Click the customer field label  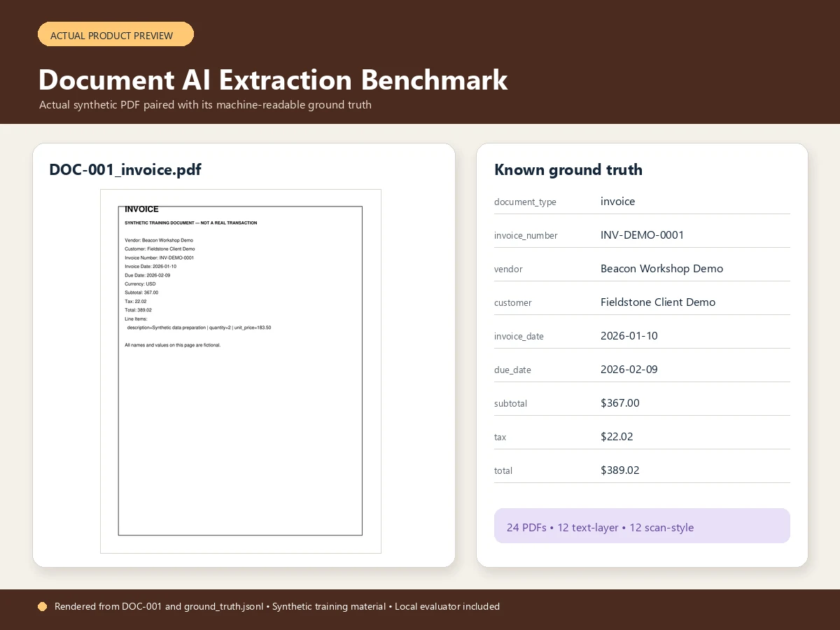512,303
